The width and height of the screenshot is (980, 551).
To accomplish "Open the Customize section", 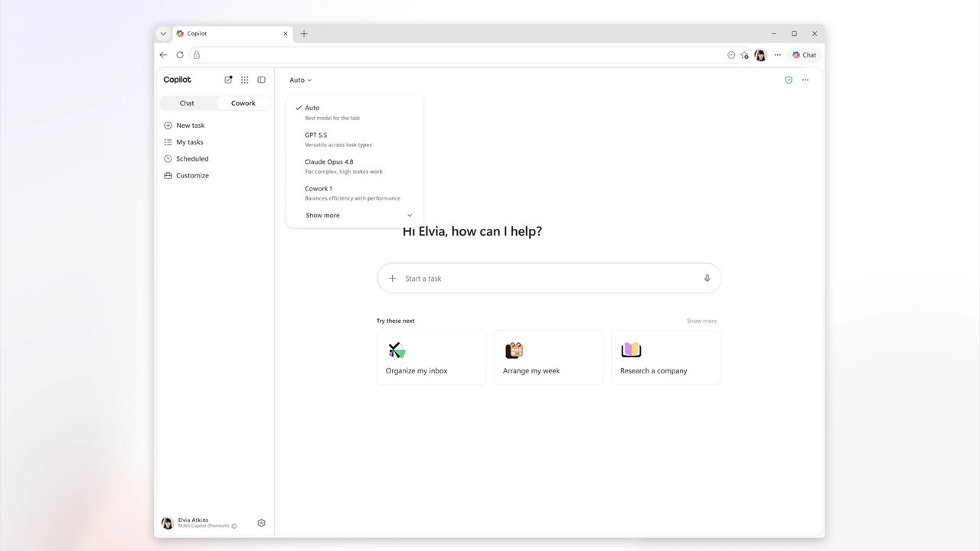I will 186,176.
